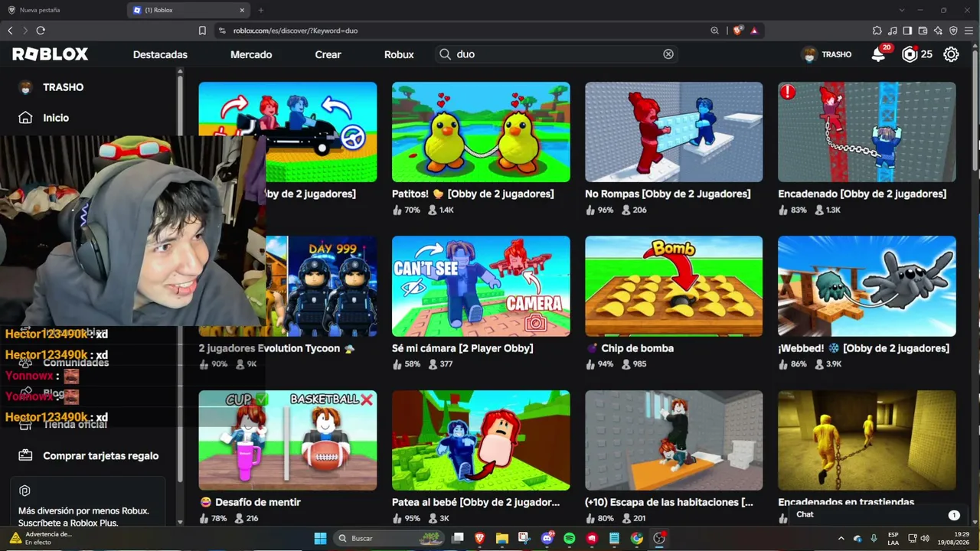Clear the search field with the X icon
Screen dimensions: 980x551
point(668,54)
